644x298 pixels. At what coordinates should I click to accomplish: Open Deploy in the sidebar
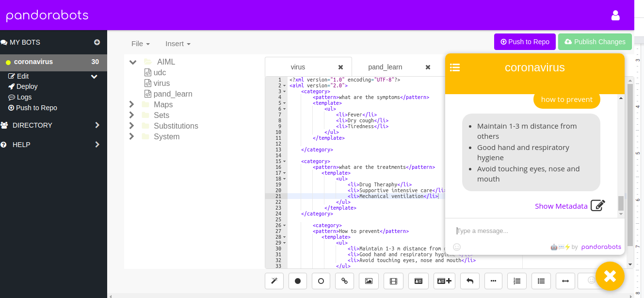(23, 86)
